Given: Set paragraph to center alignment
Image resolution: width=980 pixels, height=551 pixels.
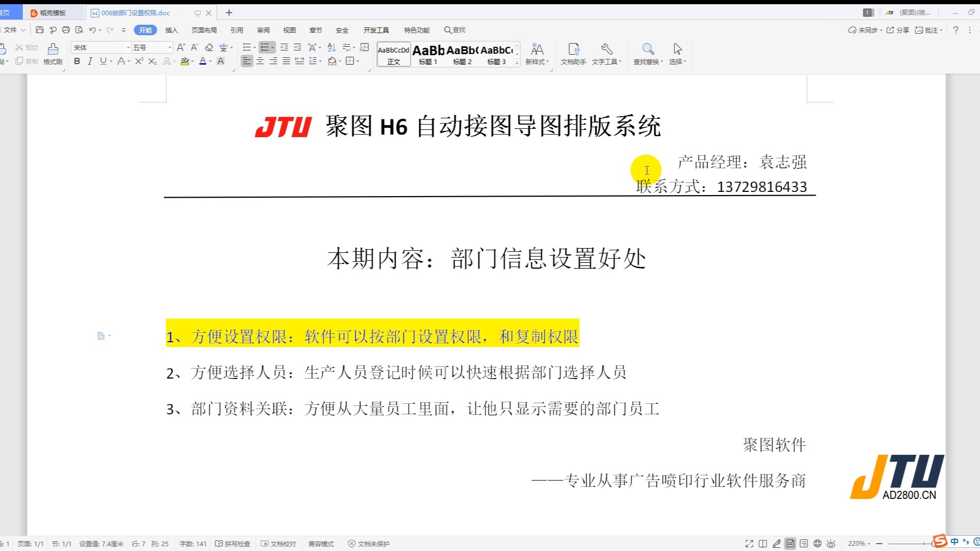Looking at the screenshot, I should click(x=260, y=62).
